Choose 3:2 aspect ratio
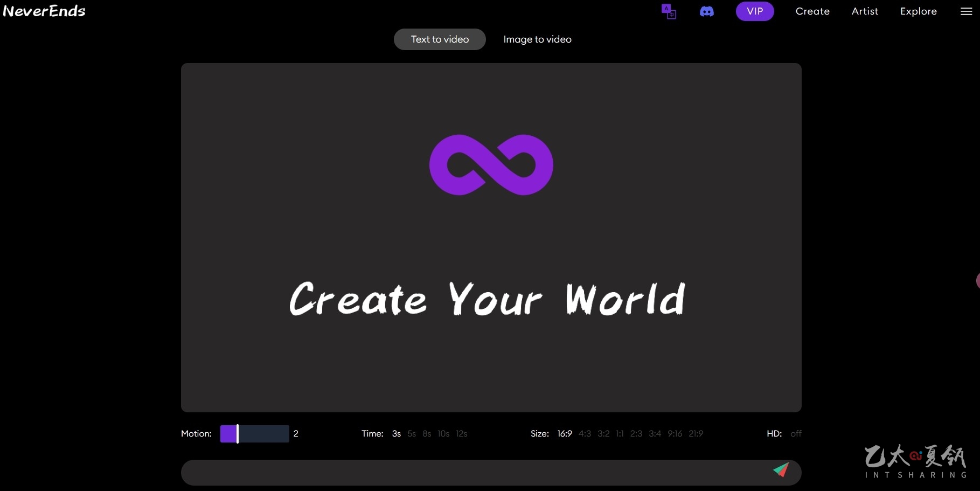The image size is (980, 491). [603, 434]
